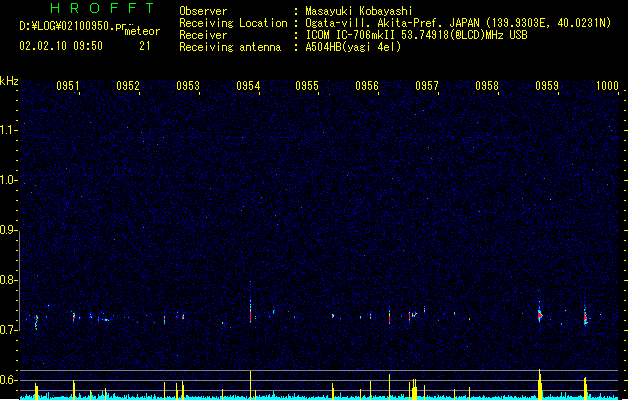Click the 1.0 kHz axis label
This screenshot has height=400, width=629.
[8, 180]
